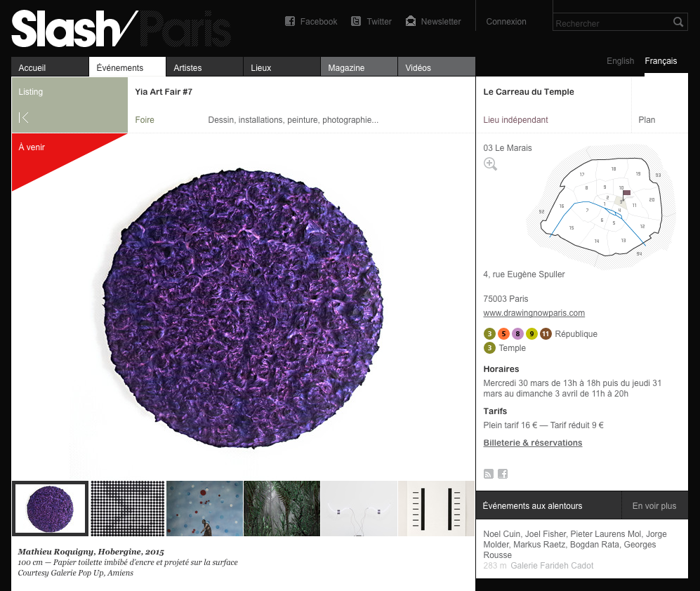
Task: Click the Twitter icon in header
Action: [356, 21]
